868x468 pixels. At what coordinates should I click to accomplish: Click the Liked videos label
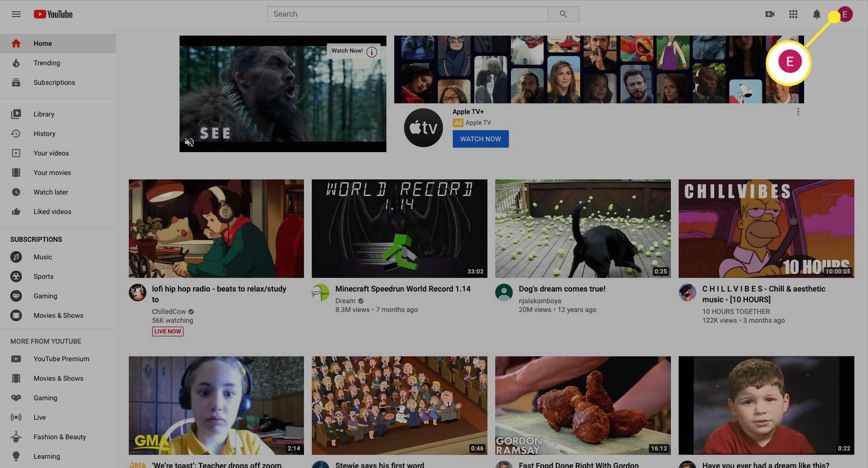[52, 212]
